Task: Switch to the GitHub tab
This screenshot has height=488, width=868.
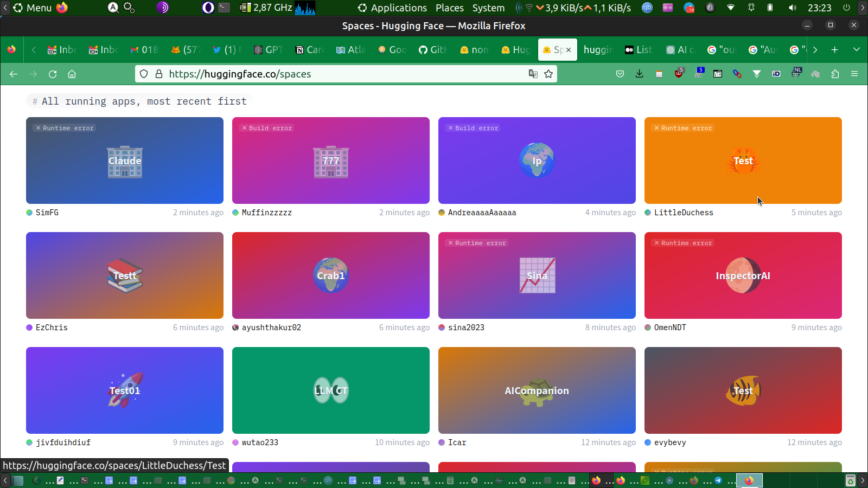Action: [433, 50]
